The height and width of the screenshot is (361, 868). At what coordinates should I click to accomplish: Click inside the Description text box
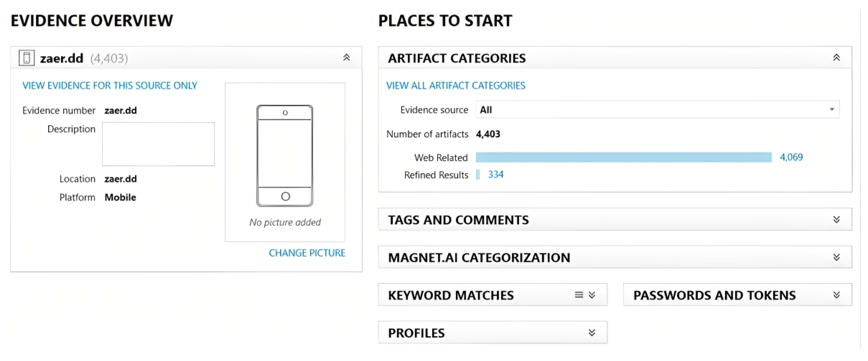tap(158, 144)
